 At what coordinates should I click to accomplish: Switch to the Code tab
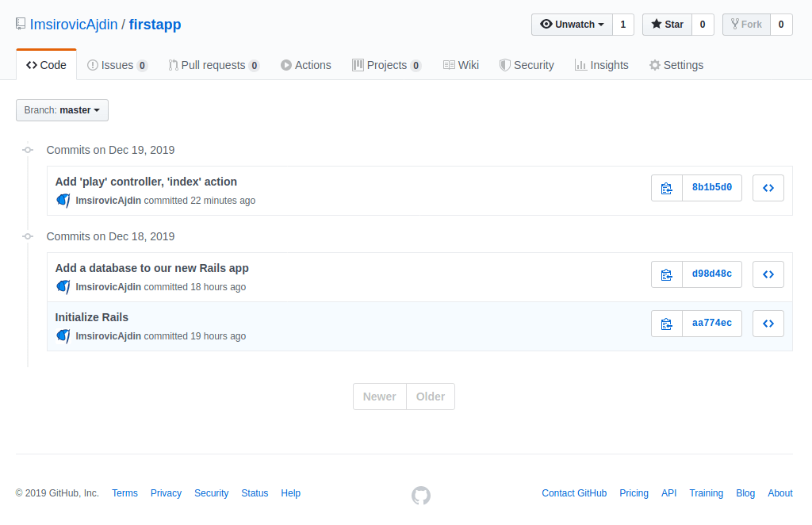(46, 65)
